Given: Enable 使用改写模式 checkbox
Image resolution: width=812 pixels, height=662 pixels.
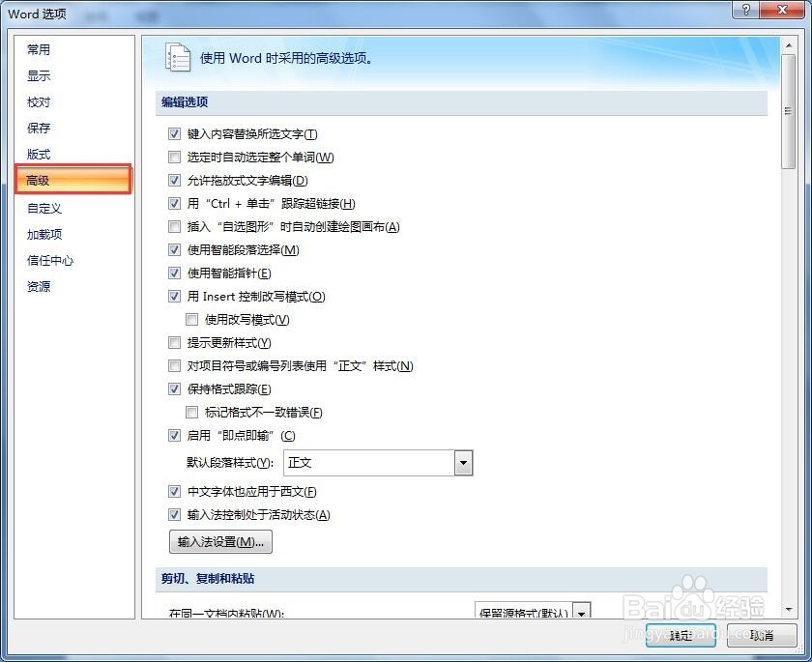Looking at the screenshot, I should click(x=192, y=319).
